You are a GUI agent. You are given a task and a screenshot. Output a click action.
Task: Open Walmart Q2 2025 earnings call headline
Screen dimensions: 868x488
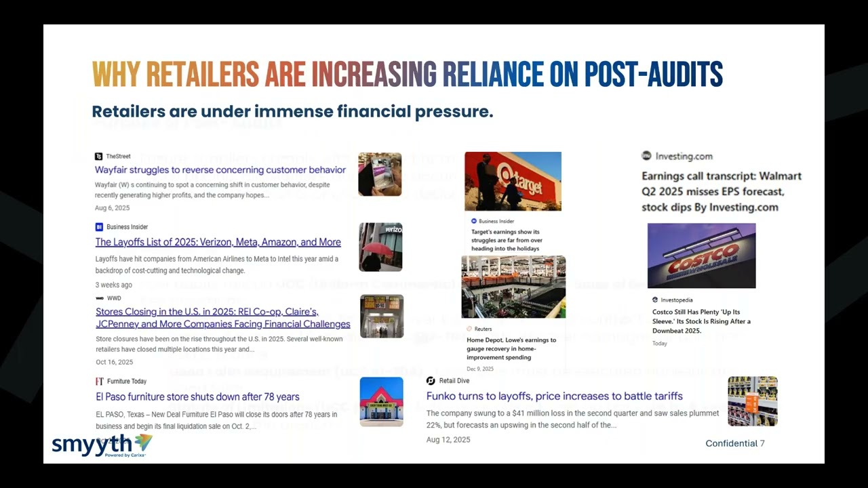[722, 191]
